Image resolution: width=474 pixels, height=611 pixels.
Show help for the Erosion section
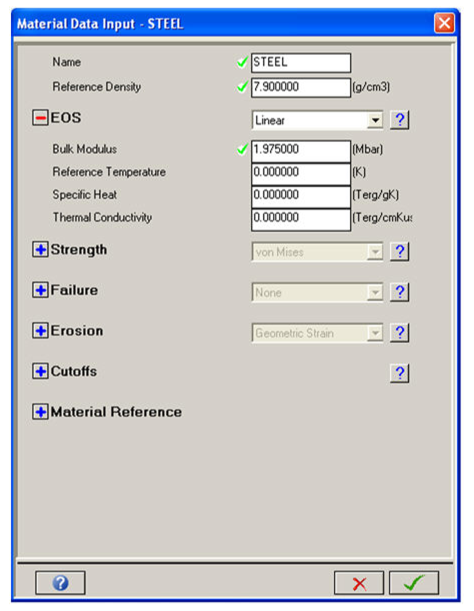[x=400, y=333]
